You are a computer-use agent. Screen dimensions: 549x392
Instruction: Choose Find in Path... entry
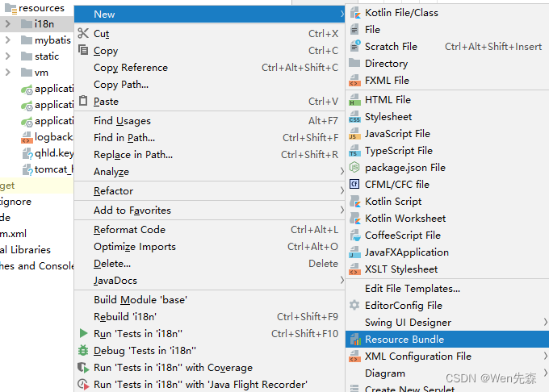click(209, 138)
